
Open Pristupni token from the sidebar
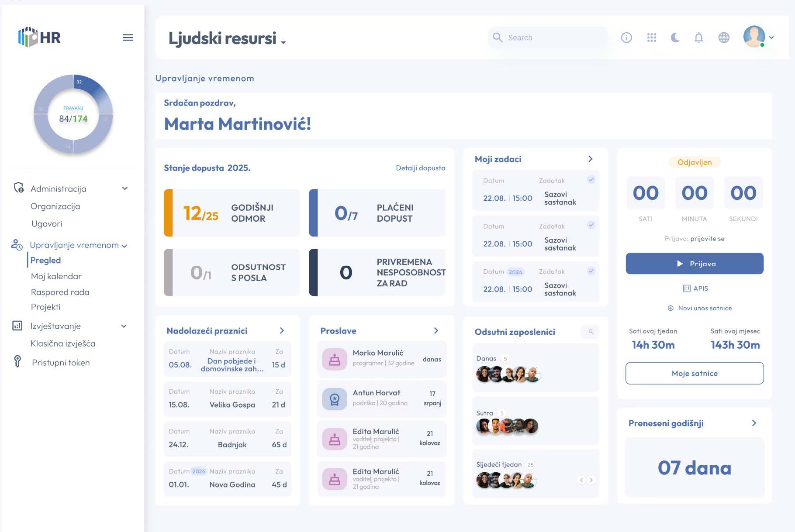pos(60,362)
